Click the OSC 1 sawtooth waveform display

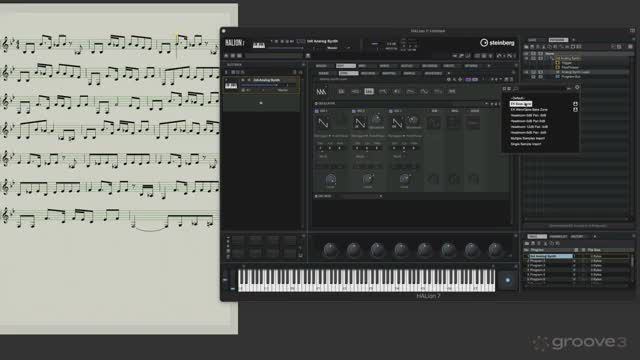click(323, 122)
